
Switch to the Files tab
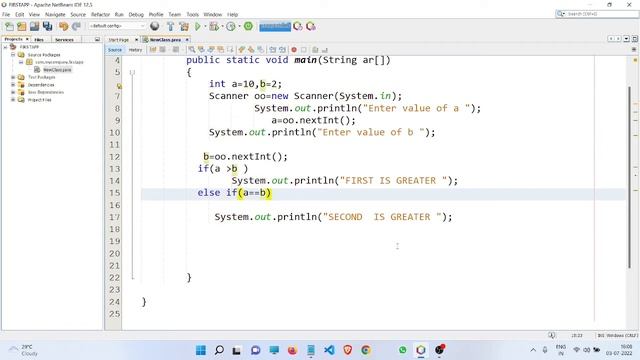point(39,40)
